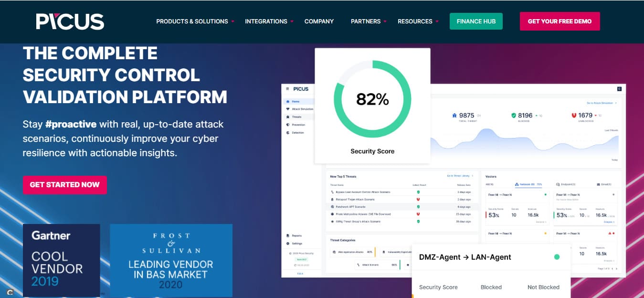644x298 pixels.
Task: Select OilRig Threat Group's Attack Scenario row
Action: pyautogui.click(x=401, y=222)
